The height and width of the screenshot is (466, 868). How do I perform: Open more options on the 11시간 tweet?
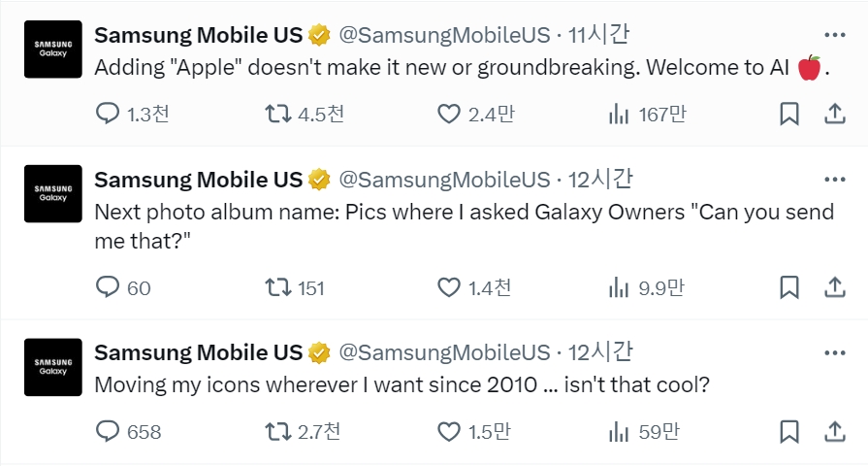tap(835, 35)
